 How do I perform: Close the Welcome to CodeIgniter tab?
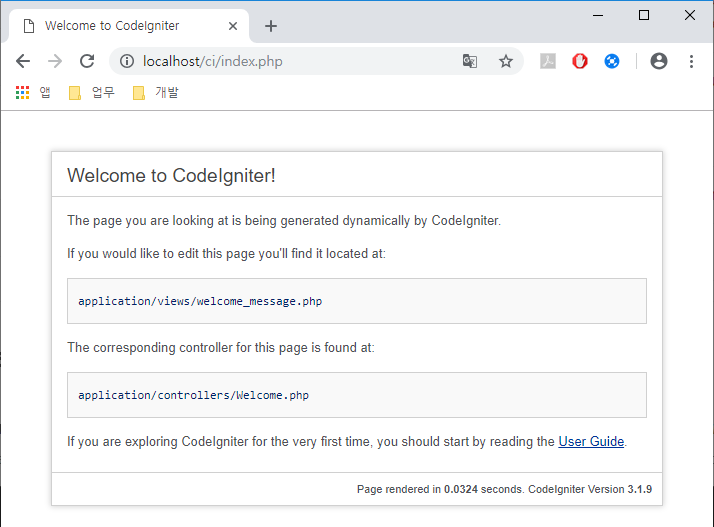click(233, 26)
